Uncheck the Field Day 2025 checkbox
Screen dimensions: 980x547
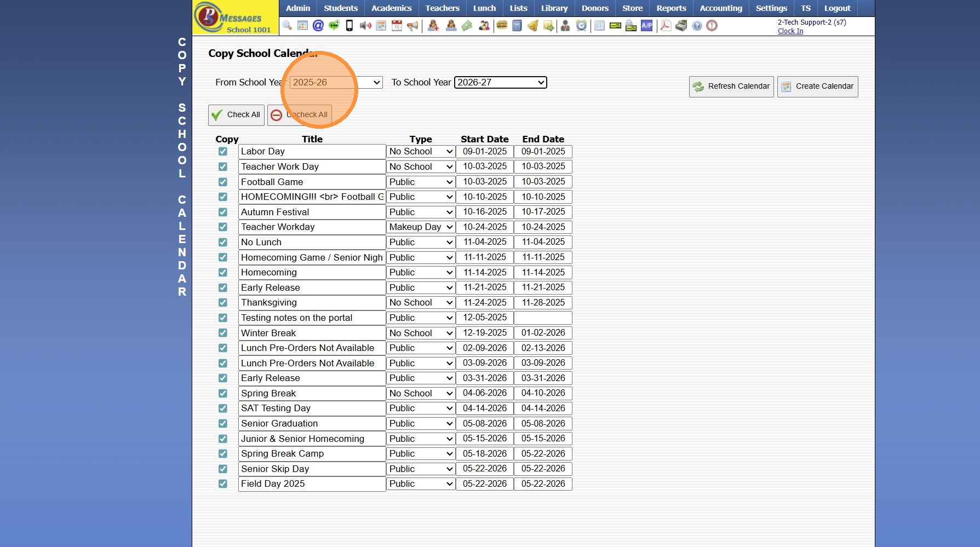[223, 484]
